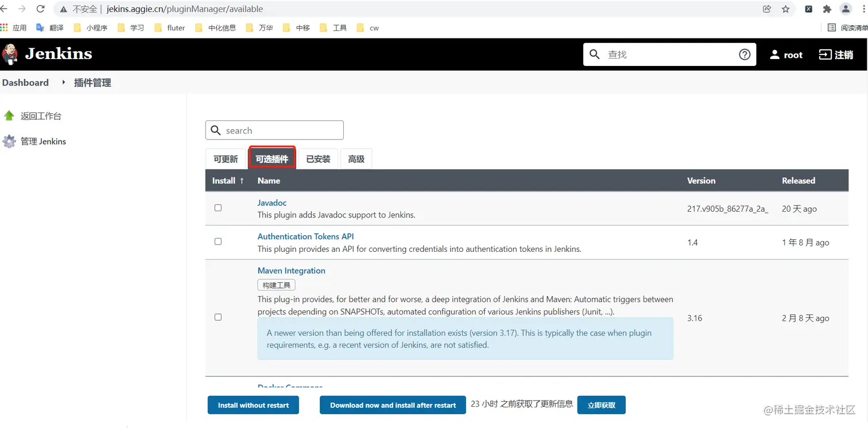868x428 pixels.
Task: Click the logout arrow icon
Action: click(x=825, y=55)
